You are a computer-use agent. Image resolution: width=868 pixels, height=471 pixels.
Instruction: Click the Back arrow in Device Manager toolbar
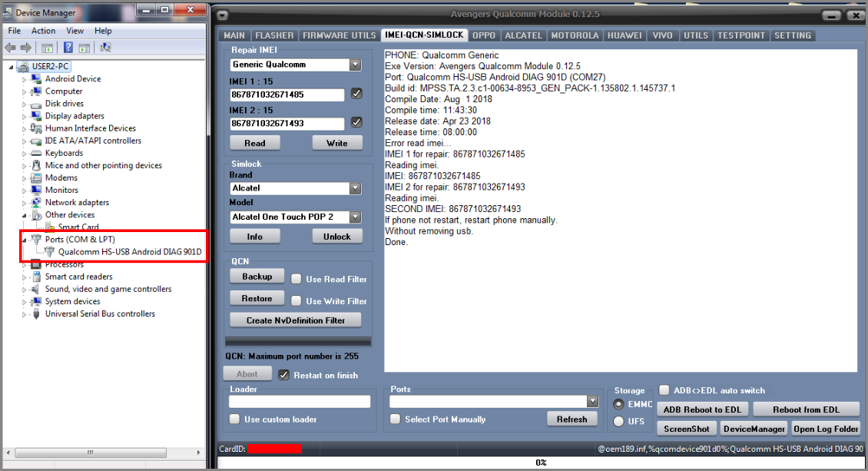[x=10, y=48]
